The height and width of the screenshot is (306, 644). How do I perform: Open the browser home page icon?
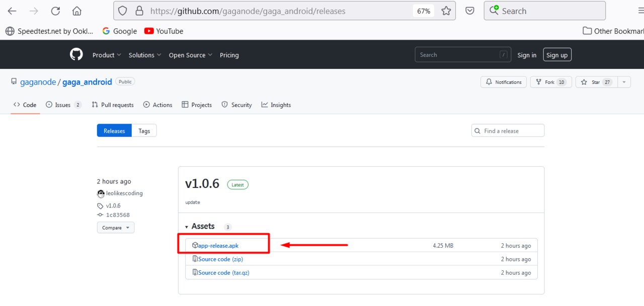pos(76,11)
